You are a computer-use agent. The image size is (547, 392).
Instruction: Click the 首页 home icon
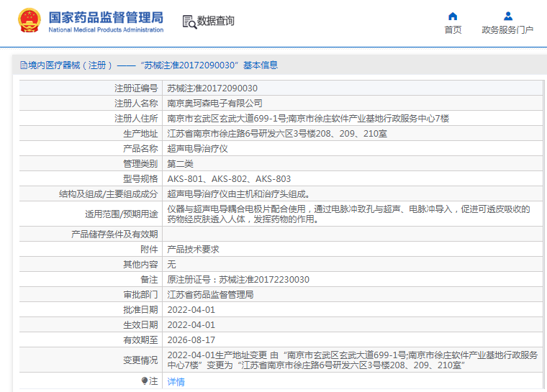click(x=453, y=16)
